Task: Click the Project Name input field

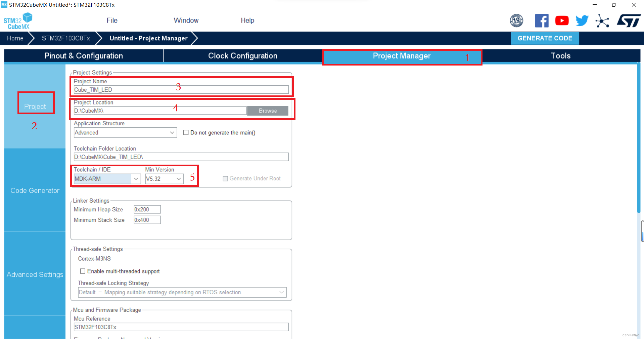Action: pyautogui.click(x=181, y=90)
